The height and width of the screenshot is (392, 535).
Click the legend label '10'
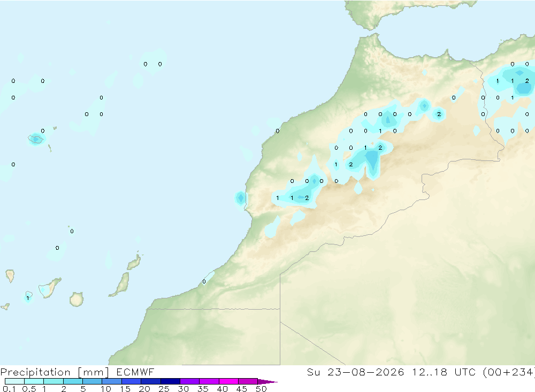tap(106, 389)
